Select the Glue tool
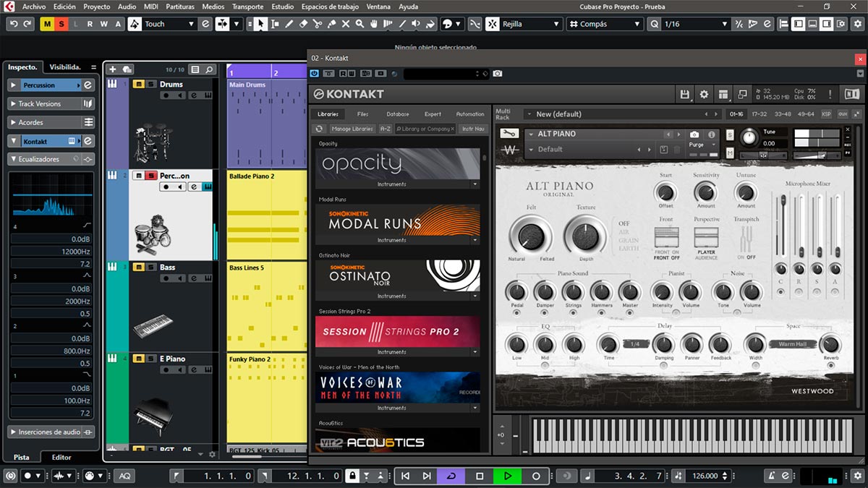Screen dimensions: 868x488 click(x=331, y=24)
